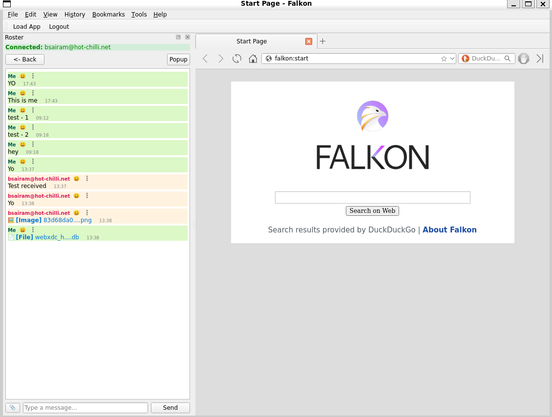552x417 pixels.
Task: Open message options for "Test received"
Action: tap(87, 178)
